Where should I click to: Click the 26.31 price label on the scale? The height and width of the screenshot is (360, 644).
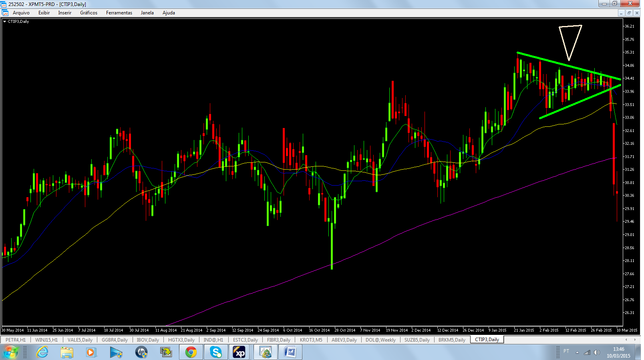[x=629, y=313]
